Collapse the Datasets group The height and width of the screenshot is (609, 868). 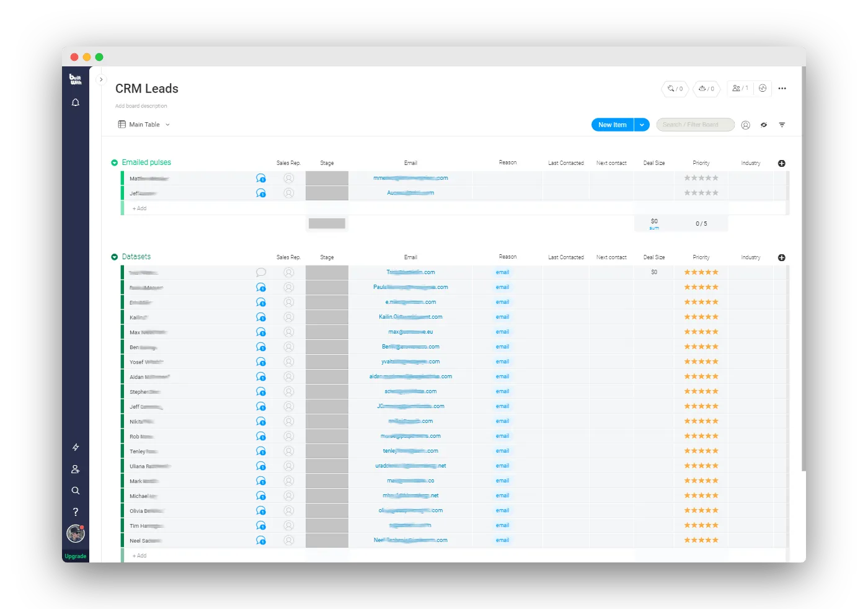click(114, 257)
